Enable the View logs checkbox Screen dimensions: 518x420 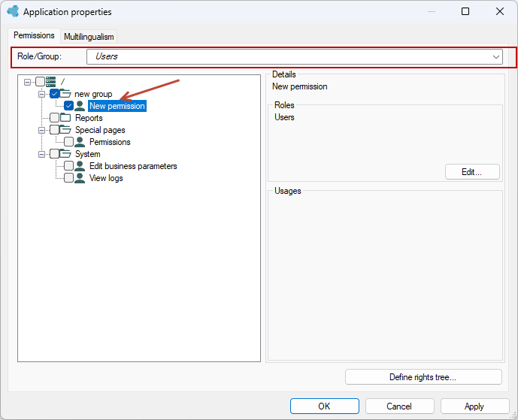[68, 177]
